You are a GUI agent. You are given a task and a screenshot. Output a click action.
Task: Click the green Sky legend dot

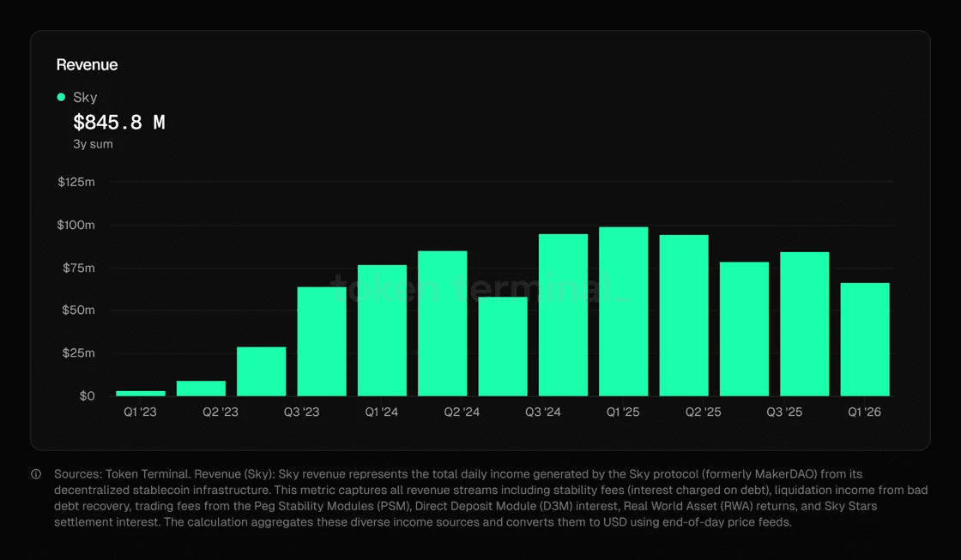61,97
